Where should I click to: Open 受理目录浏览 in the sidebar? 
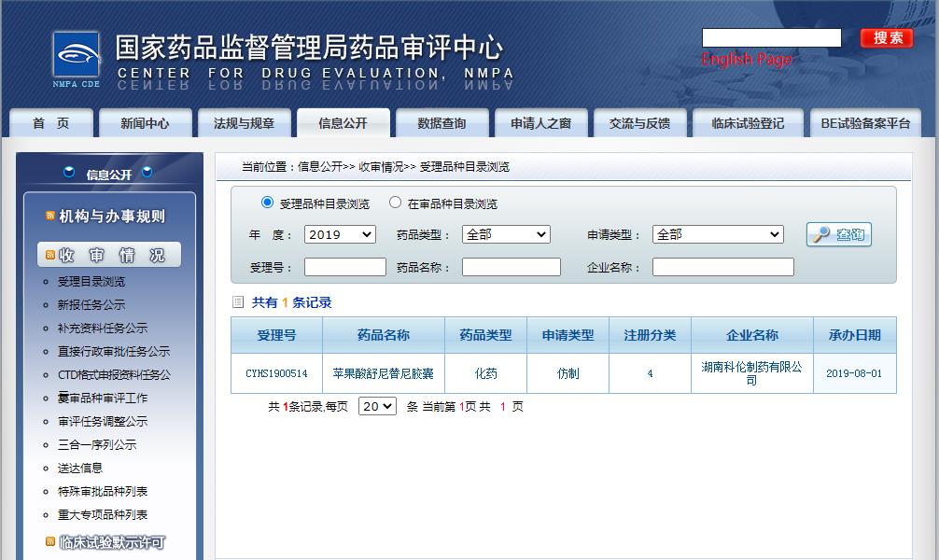[x=91, y=282]
